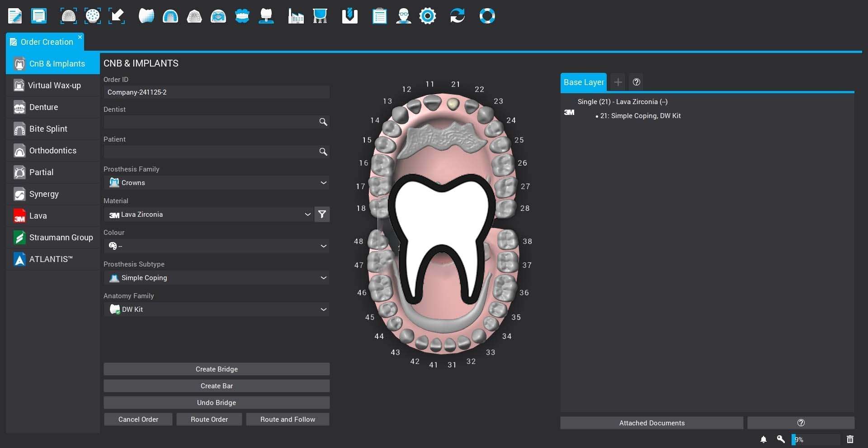Open the milling tool icon in toolbar

(349, 16)
